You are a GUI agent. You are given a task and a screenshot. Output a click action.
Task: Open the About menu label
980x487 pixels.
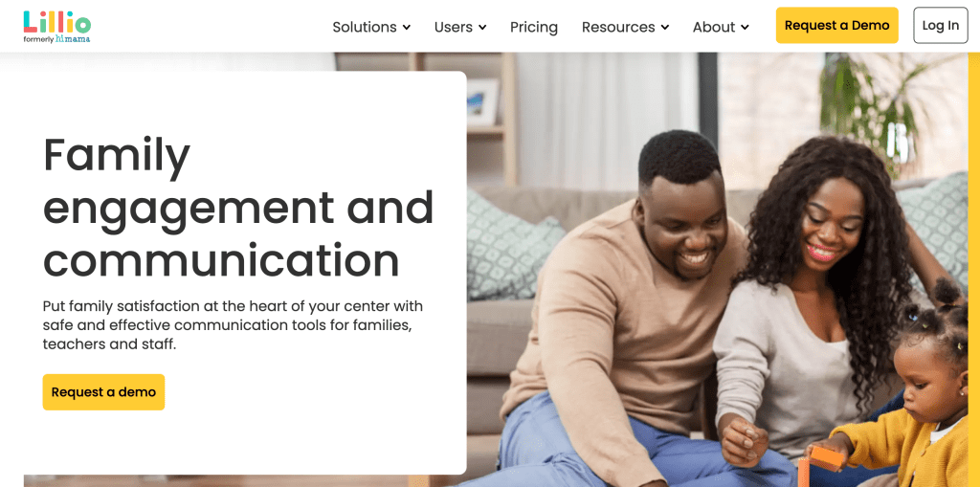[x=714, y=27]
